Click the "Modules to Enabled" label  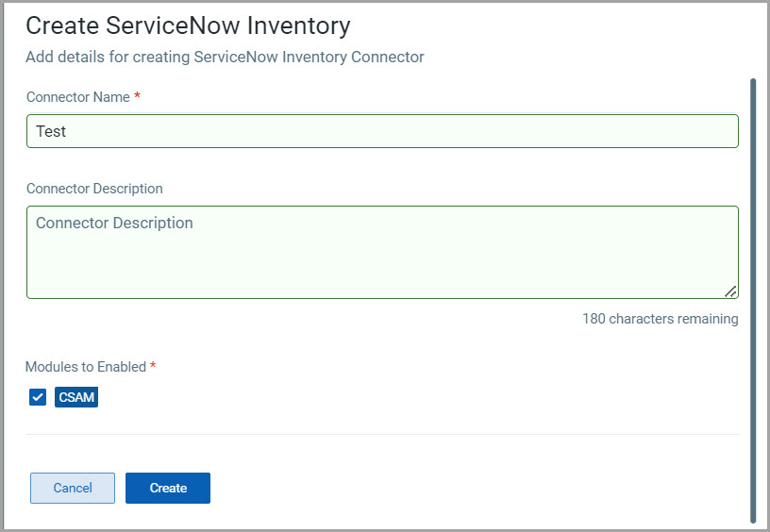coord(85,367)
